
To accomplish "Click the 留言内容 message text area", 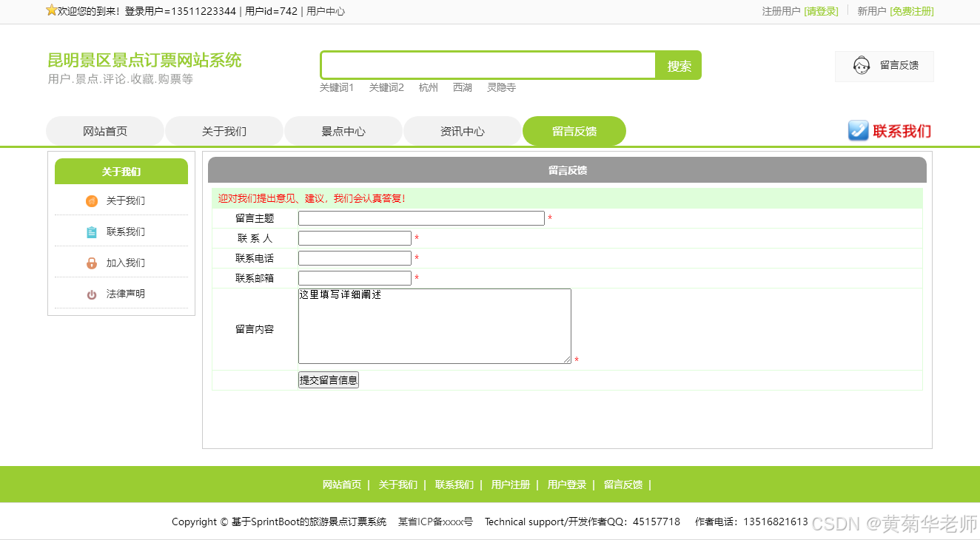I will tap(434, 325).
